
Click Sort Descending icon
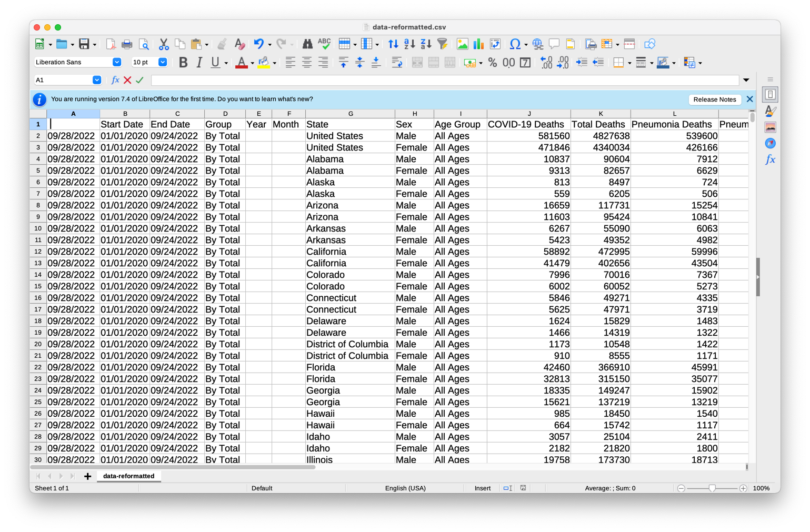(x=426, y=44)
